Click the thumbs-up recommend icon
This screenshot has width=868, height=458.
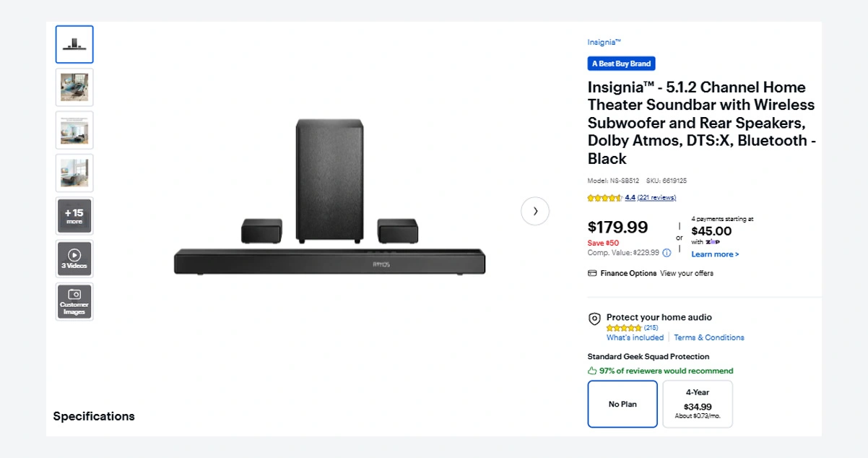592,371
